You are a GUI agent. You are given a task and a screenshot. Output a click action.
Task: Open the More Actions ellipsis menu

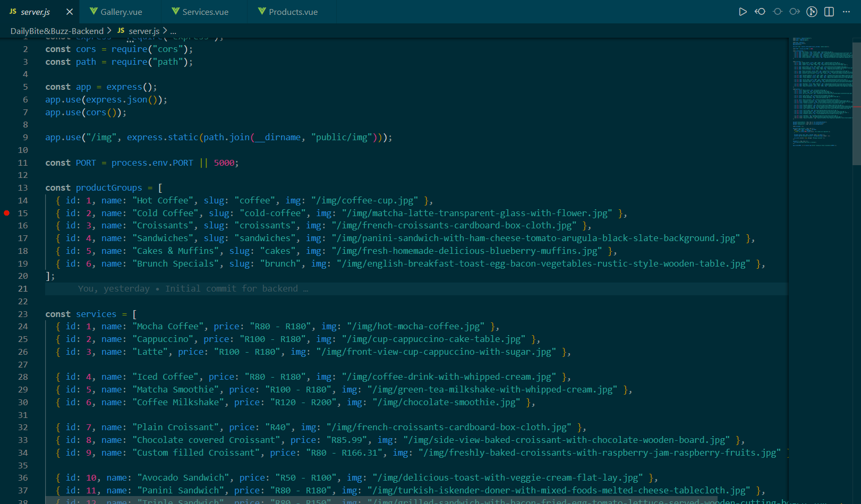pyautogui.click(x=846, y=11)
